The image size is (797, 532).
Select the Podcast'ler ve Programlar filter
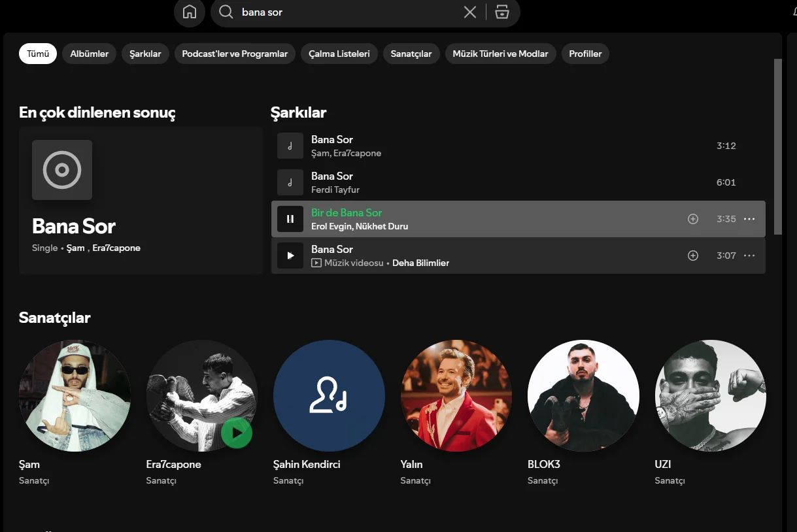(x=235, y=54)
